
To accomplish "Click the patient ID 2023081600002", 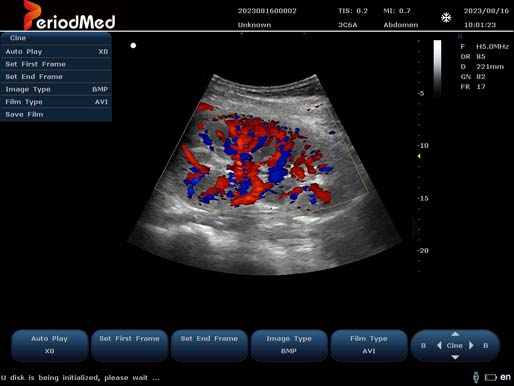I will [267, 11].
